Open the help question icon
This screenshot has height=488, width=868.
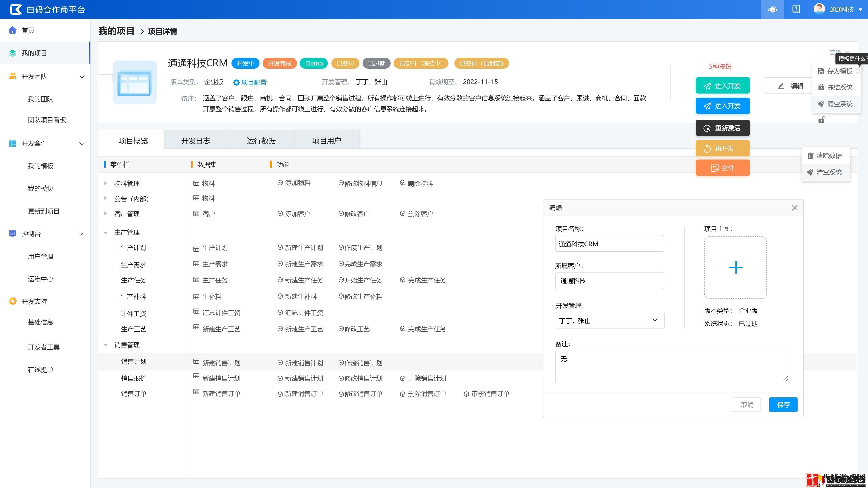pos(796,9)
